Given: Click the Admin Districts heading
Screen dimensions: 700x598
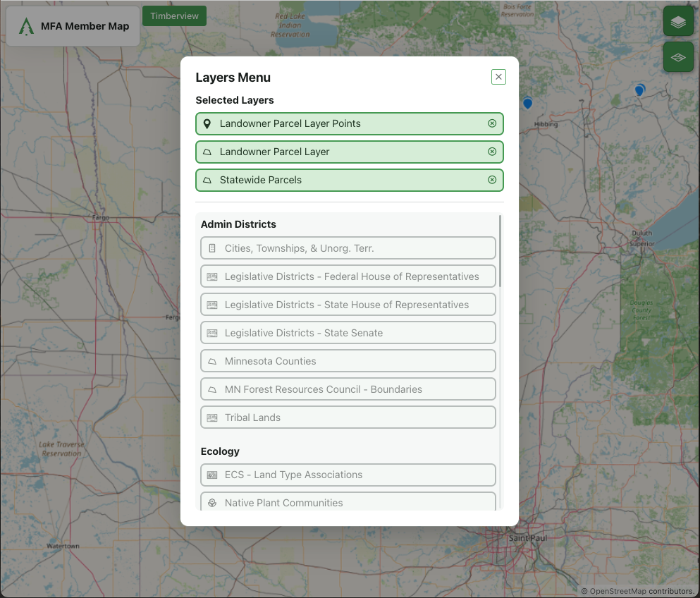Looking at the screenshot, I should coord(238,224).
